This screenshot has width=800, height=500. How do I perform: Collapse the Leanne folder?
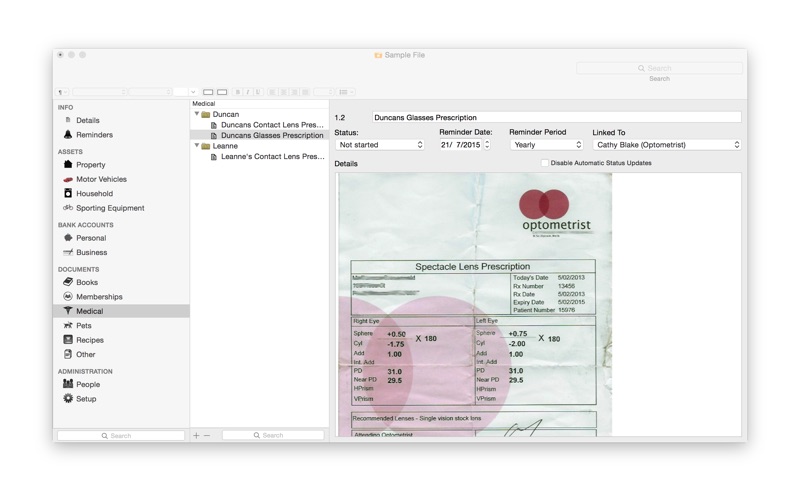pyautogui.click(x=196, y=145)
